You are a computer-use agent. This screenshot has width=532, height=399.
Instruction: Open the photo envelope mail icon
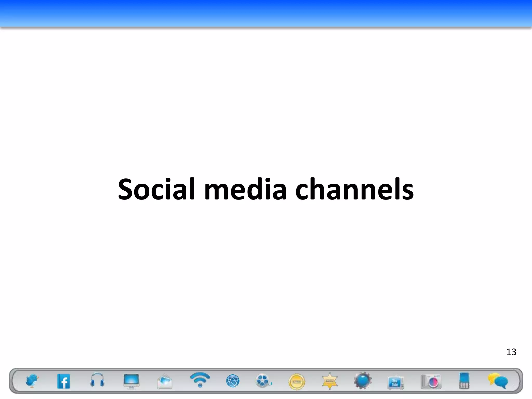(x=165, y=381)
